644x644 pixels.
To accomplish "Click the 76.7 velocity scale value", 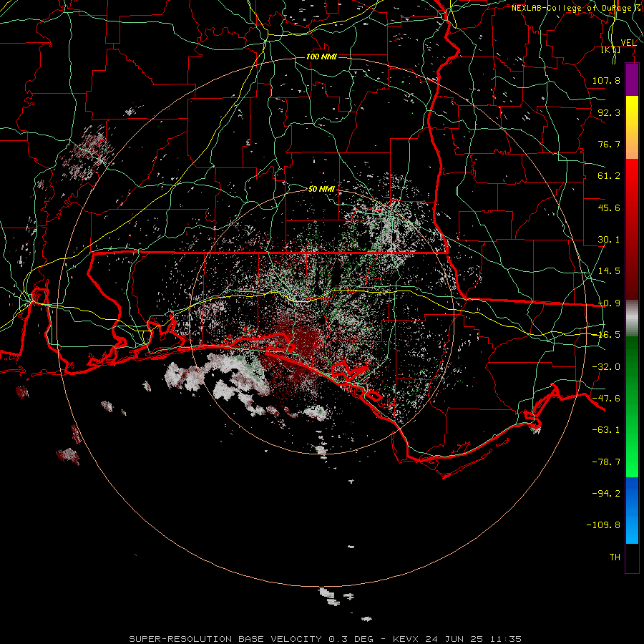I will click(609, 144).
